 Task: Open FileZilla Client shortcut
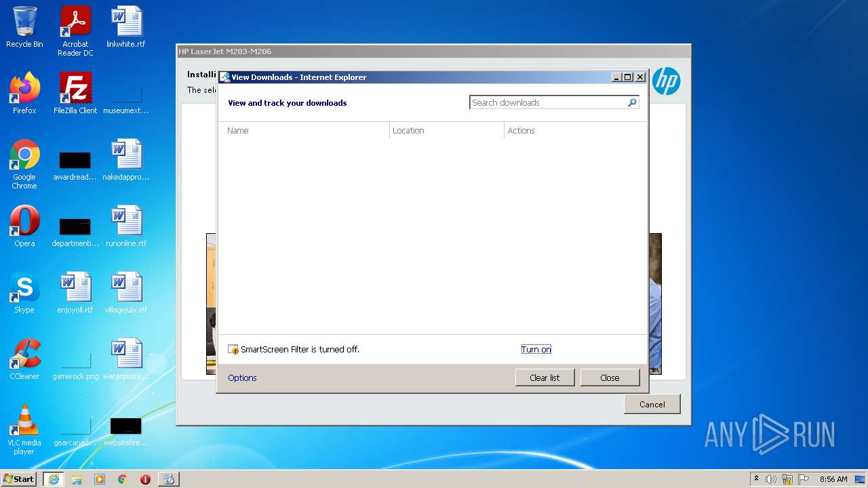[x=75, y=94]
